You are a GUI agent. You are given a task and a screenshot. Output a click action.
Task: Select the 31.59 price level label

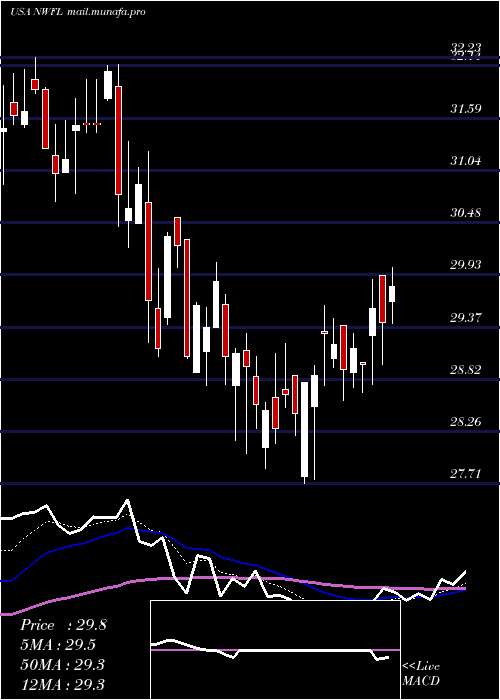[x=466, y=108]
